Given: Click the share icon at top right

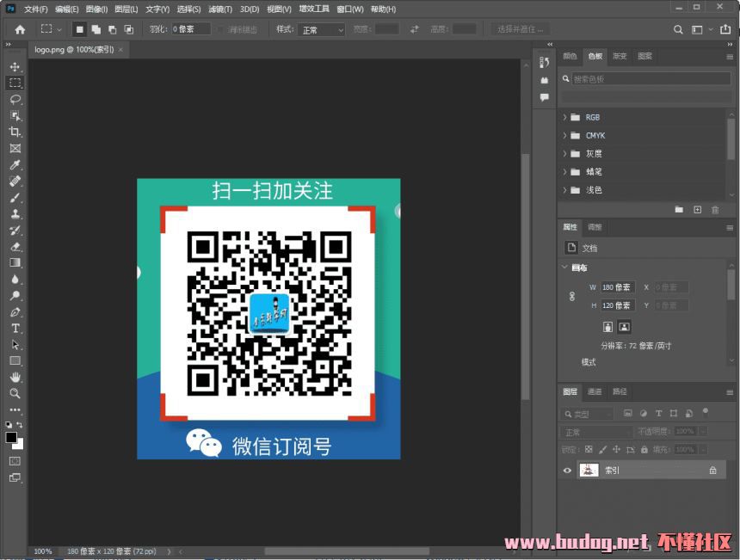Looking at the screenshot, I should [725, 29].
